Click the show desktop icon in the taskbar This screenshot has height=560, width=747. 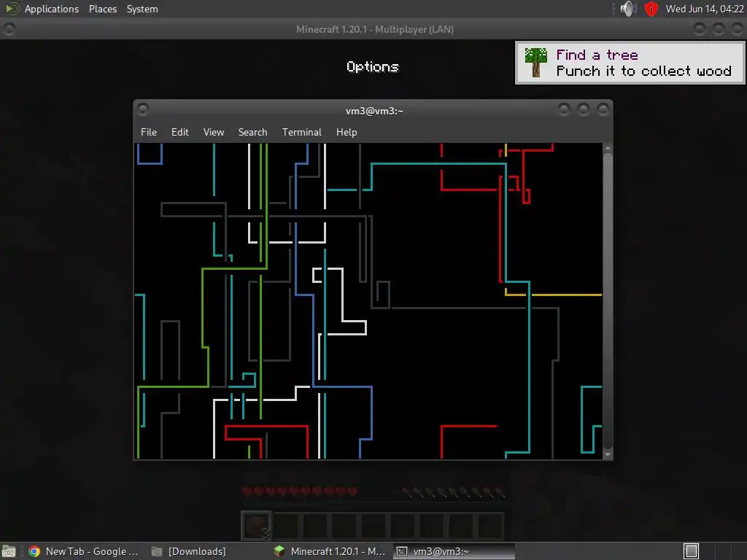pos(9,551)
